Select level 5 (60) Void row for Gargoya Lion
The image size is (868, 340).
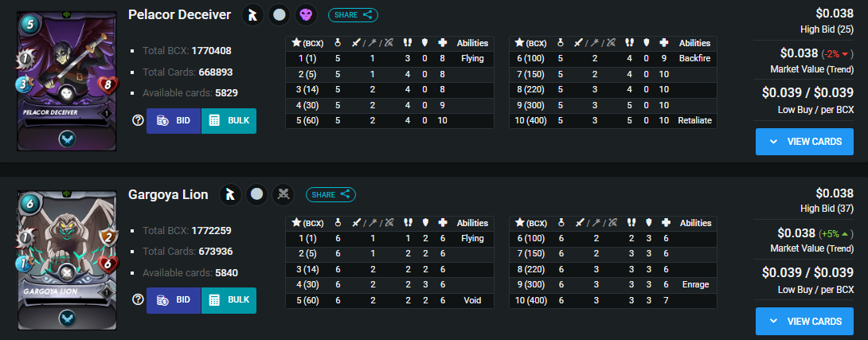389,301
